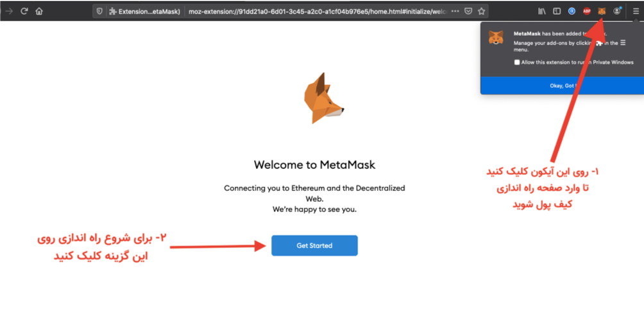Viewport: 644px width, 318px height.
Task: Click the MetaMask fox in notification popup
Action: pyautogui.click(x=496, y=37)
